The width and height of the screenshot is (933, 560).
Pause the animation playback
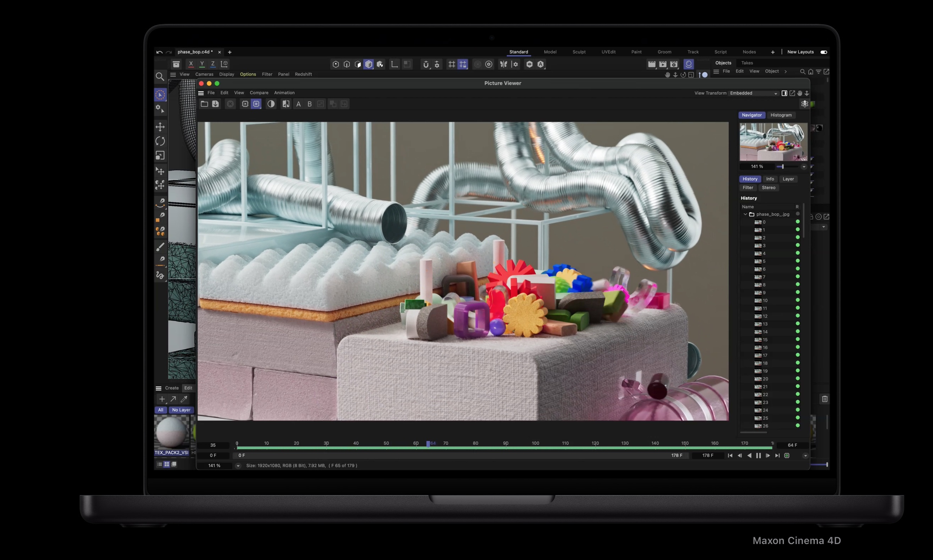point(759,456)
